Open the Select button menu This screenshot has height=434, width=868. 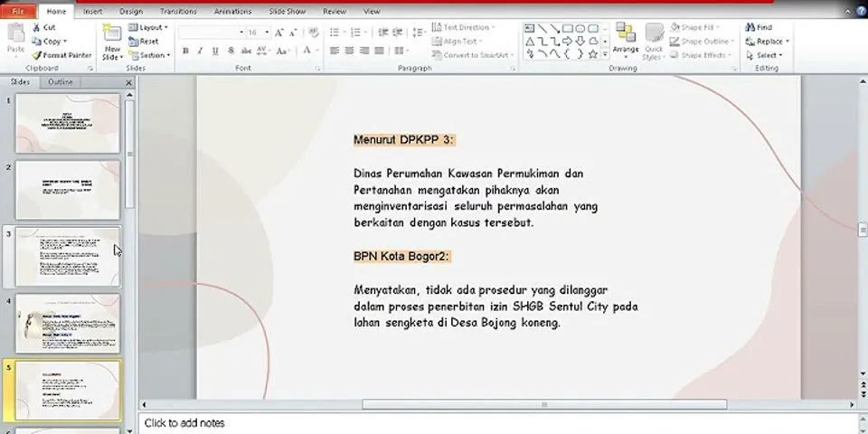click(764, 55)
